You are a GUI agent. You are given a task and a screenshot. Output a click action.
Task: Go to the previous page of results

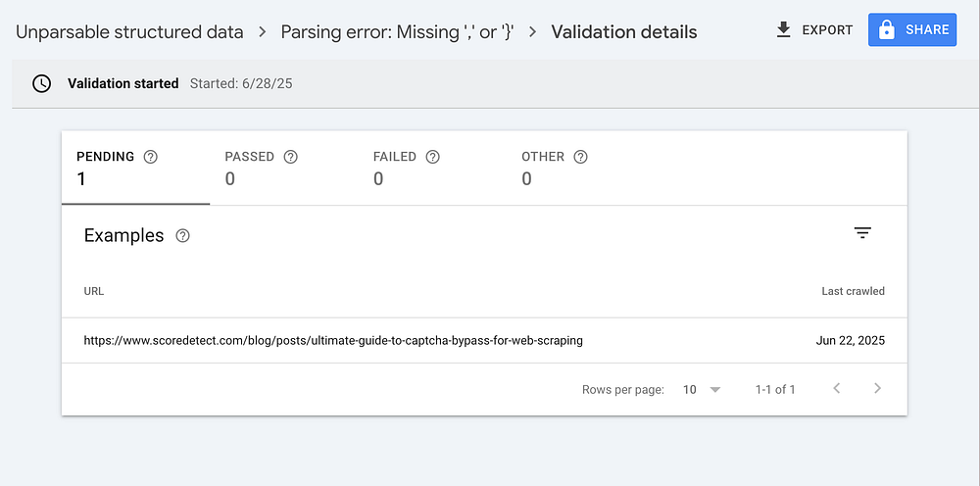[x=836, y=389]
